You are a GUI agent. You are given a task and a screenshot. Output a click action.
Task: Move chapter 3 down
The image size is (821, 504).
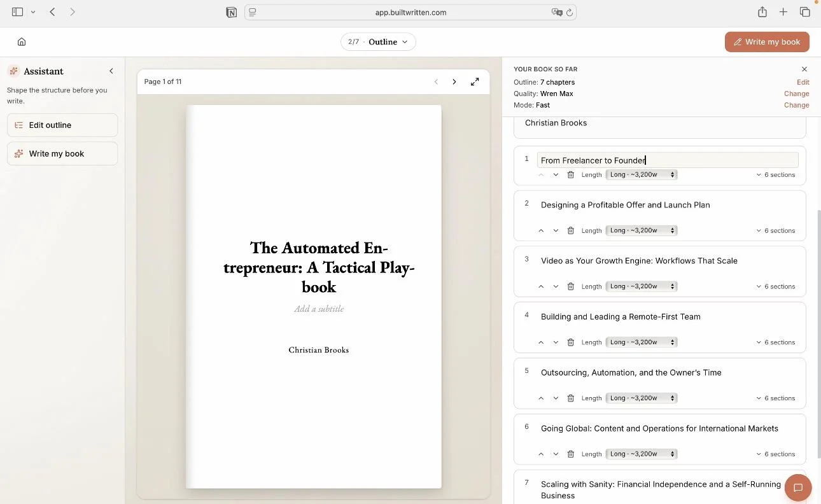556,287
